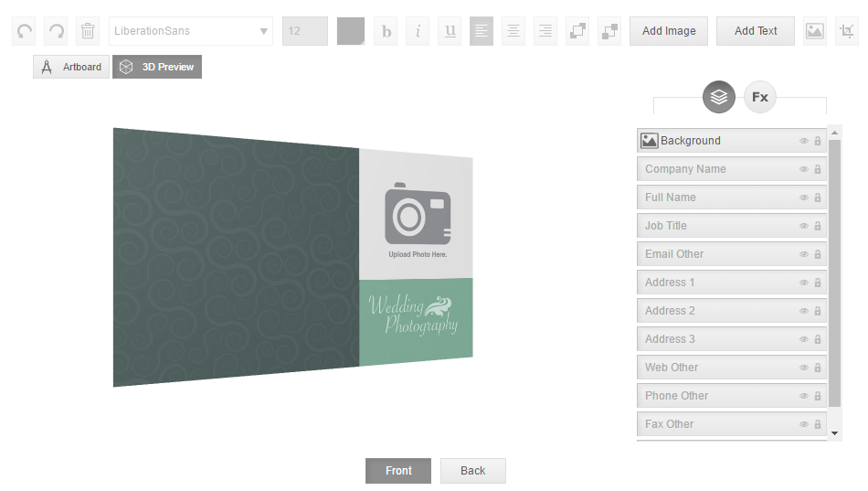This screenshot has width=868, height=491.
Task: Lock the Full Name layer
Action: [x=818, y=197]
